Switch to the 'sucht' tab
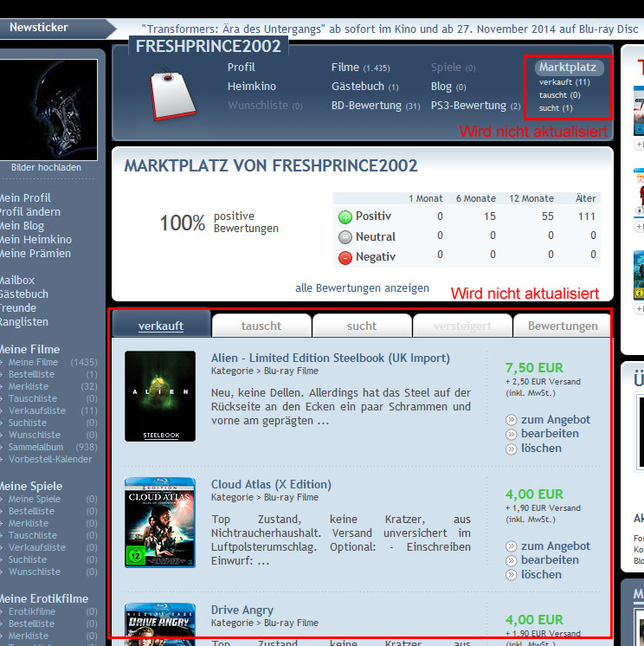The width and height of the screenshot is (644, 646). [x=361, y=326]
